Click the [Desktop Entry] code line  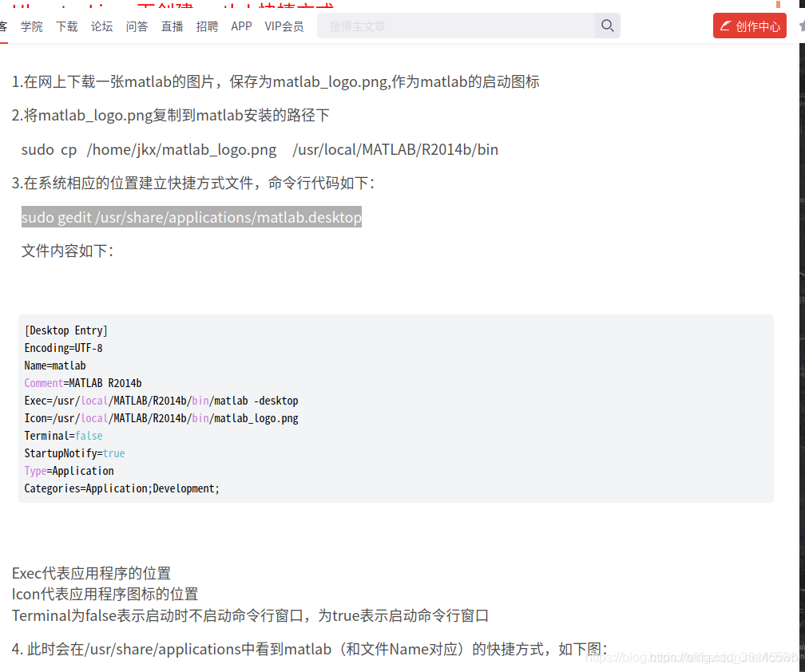65,330
